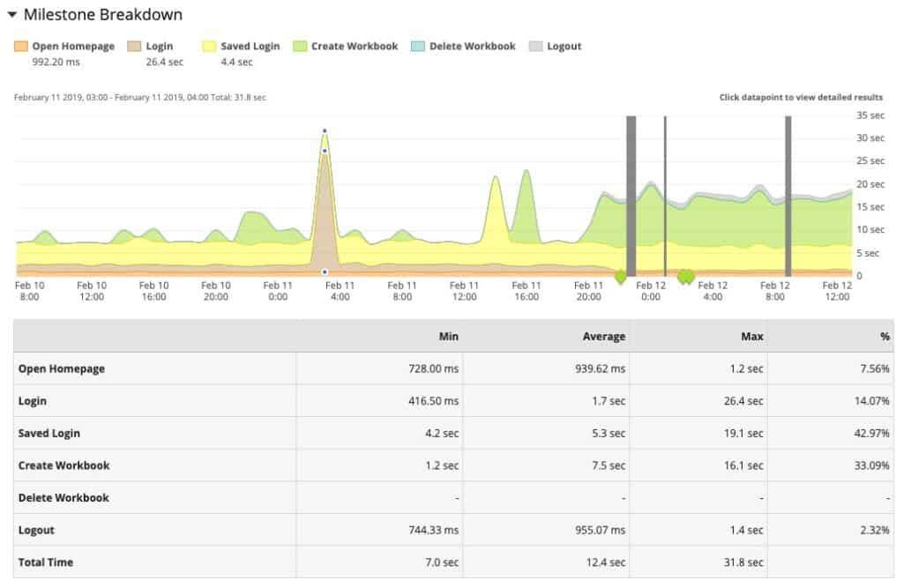The height and width of the screenshot is (588, 903).
Task: Click the 728.00 ms Min value
Action: 434,368
